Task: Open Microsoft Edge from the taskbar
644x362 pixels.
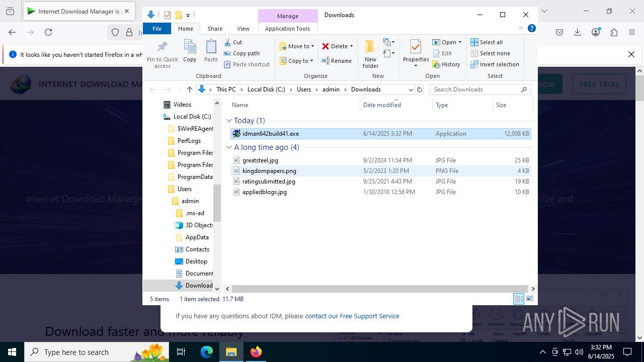Action: (207, 352)
